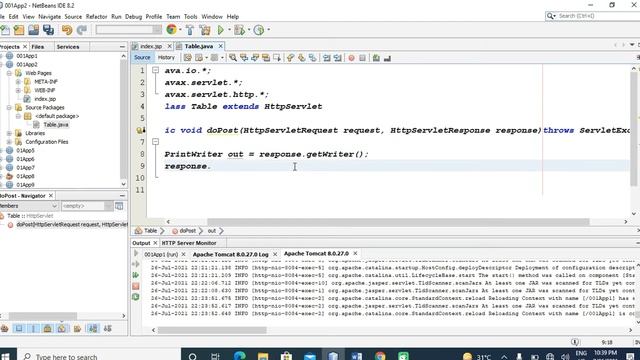Click the red Stop icon in Output panel
This screenshot has width=640, height=360.
[136, 286]
